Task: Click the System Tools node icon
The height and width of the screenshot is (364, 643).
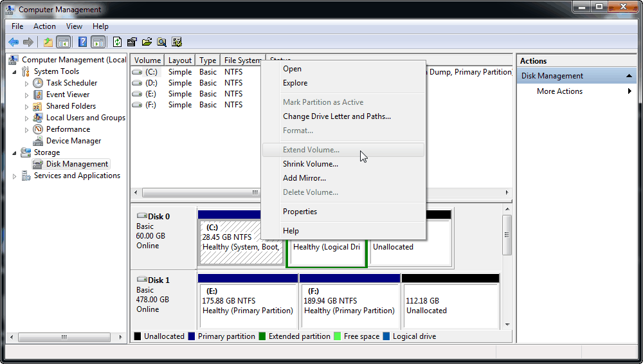Action: point(26,71)
